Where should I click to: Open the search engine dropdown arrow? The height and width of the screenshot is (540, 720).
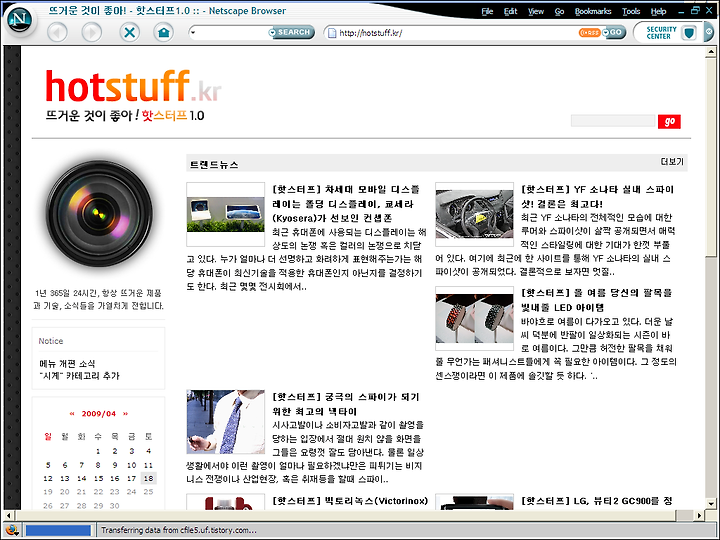[x=193, y=33]
